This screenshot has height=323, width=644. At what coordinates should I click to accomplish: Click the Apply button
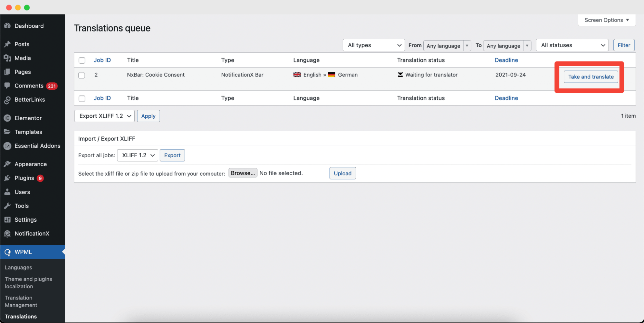click(148, 116)
